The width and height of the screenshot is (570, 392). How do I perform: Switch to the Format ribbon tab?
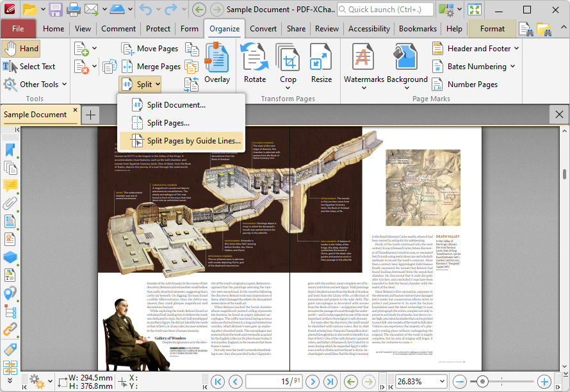click(x=493, y=29)
